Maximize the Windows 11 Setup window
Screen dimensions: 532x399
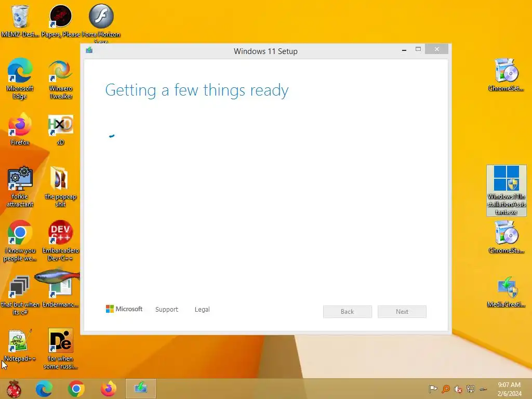pos(418,49)
